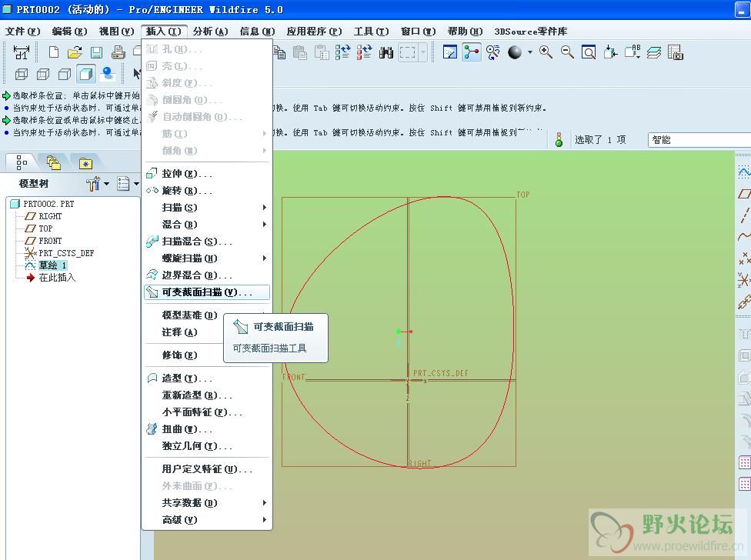Switch to the folder browser navigator tab

(54, 163)
